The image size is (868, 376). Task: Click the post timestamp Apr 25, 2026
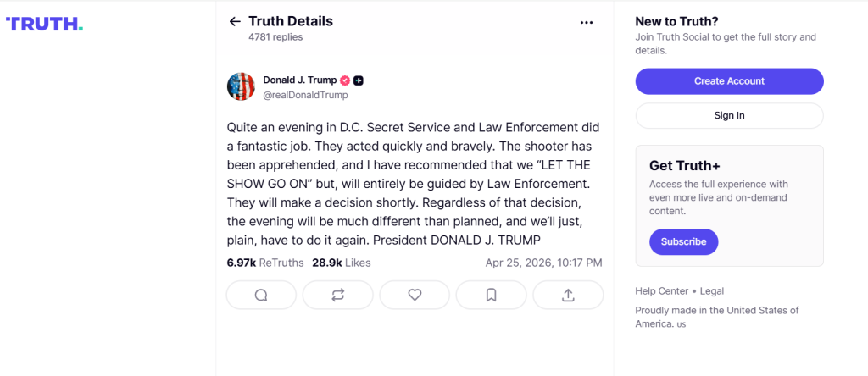543,263
